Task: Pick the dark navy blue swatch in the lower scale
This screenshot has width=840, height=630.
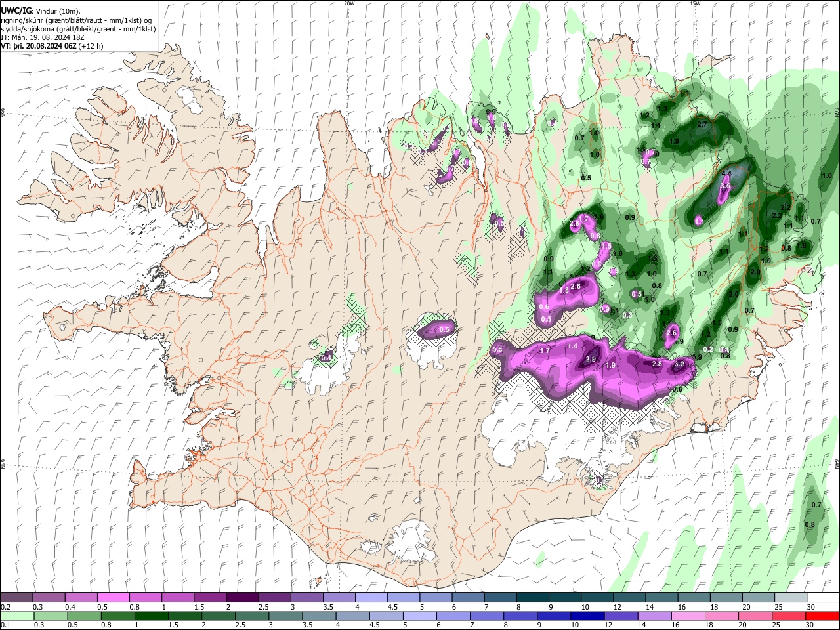Action: [x=587, y=616]
